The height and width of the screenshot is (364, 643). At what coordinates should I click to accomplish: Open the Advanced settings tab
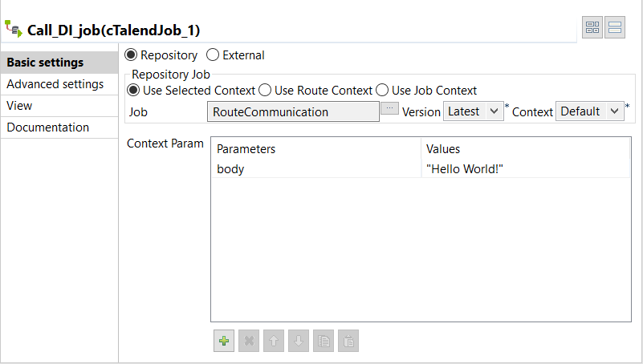point(55,84)
